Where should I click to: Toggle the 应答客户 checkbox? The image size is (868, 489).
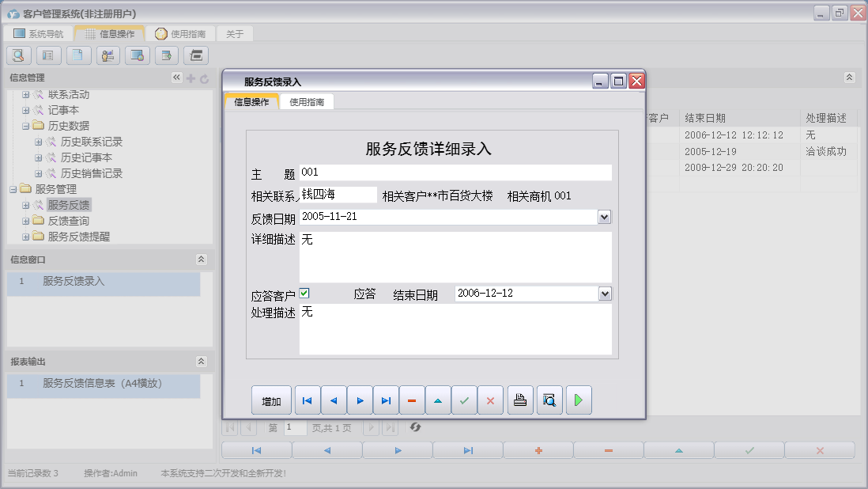click(304, 294)
